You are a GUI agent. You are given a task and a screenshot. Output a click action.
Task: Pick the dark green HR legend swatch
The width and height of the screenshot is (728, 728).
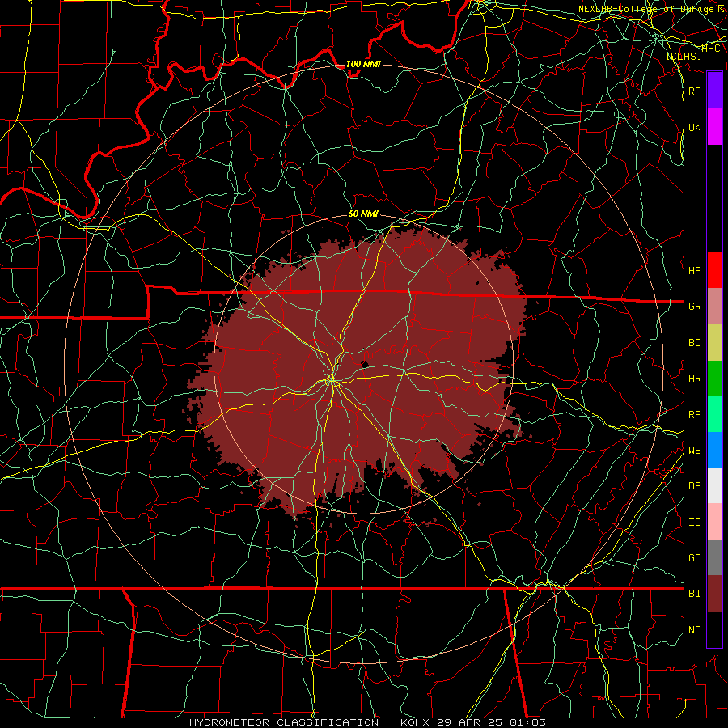714,379
